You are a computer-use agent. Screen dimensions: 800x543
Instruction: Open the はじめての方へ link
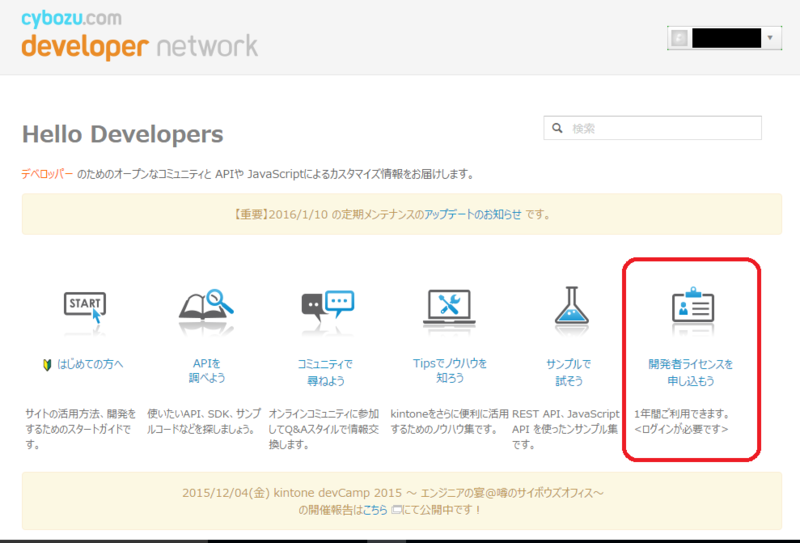coord(90,364)
